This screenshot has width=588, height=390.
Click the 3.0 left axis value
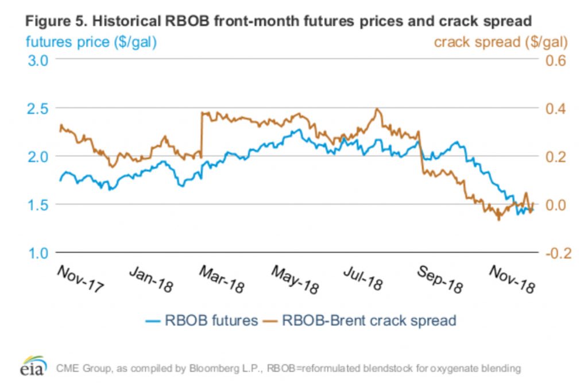[38, 60]
